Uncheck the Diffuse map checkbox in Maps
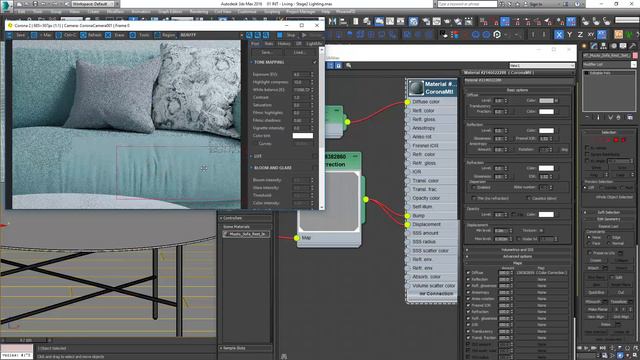The image size is (640, 360). click(x=468, y=272)
